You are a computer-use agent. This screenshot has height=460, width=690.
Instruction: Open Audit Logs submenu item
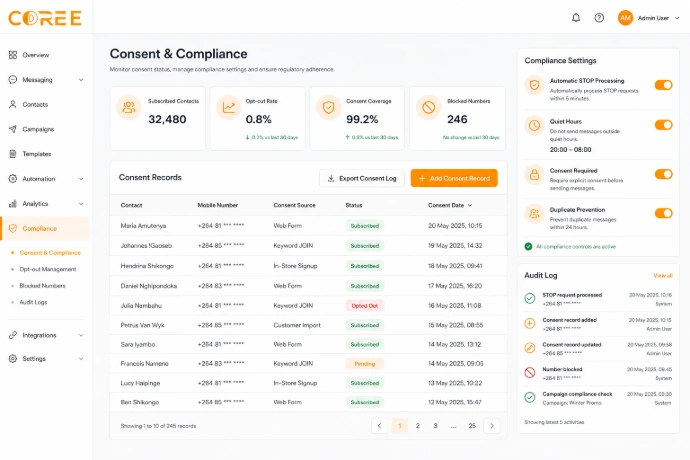[x=33, y=302]
